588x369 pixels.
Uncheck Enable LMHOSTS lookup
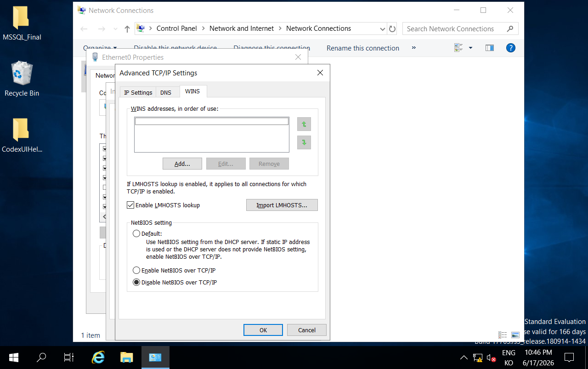tap(130, 205)
